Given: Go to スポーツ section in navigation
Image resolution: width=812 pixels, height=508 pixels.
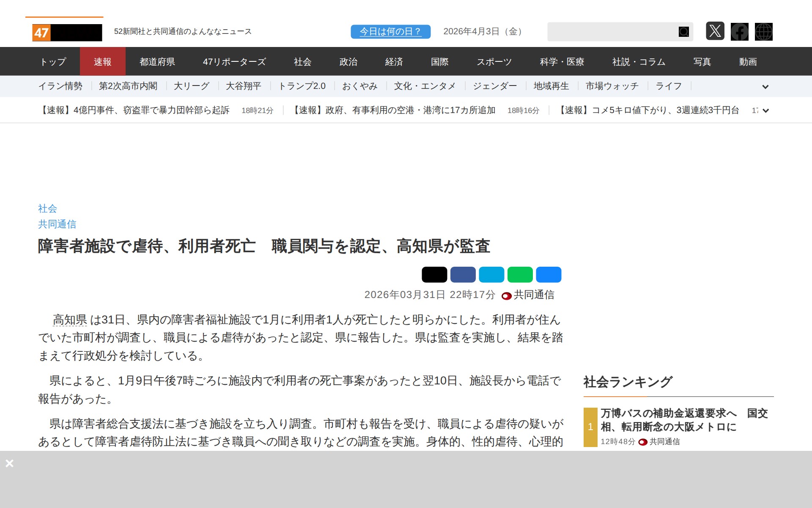Looking at the screenshot, I should [x=494, y=62].
